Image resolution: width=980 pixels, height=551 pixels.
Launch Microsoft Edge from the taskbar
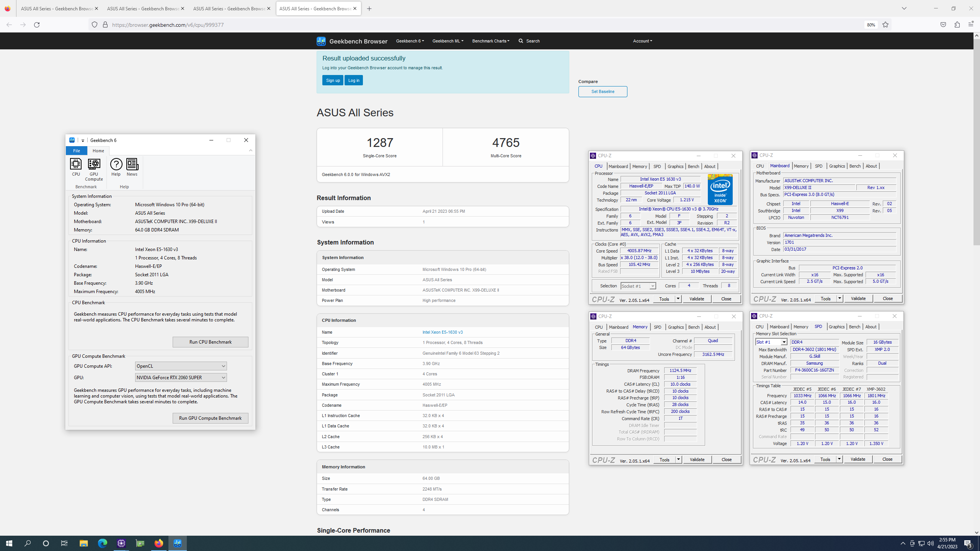tap(102, 543)
